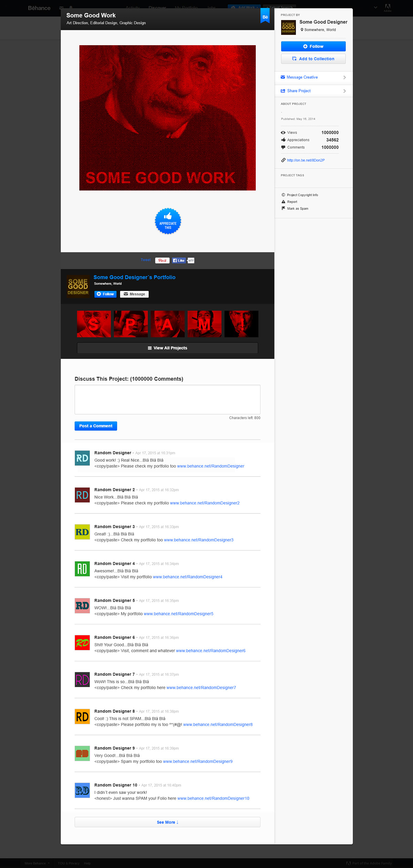Open the project thumbnail labeled M
This screenshot has width=413, height=868.
tap(204, 324)
